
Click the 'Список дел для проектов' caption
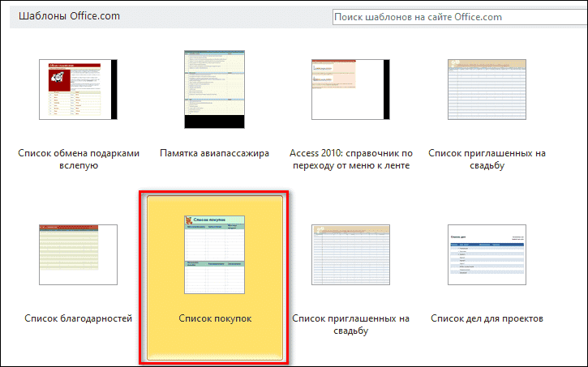(x=487, y=319)
